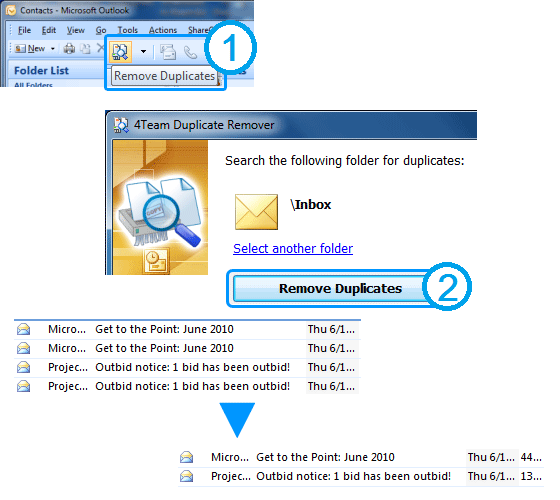Click the envelope icon of the second Projec... email

pyautogui.click(x=24, y=386)
